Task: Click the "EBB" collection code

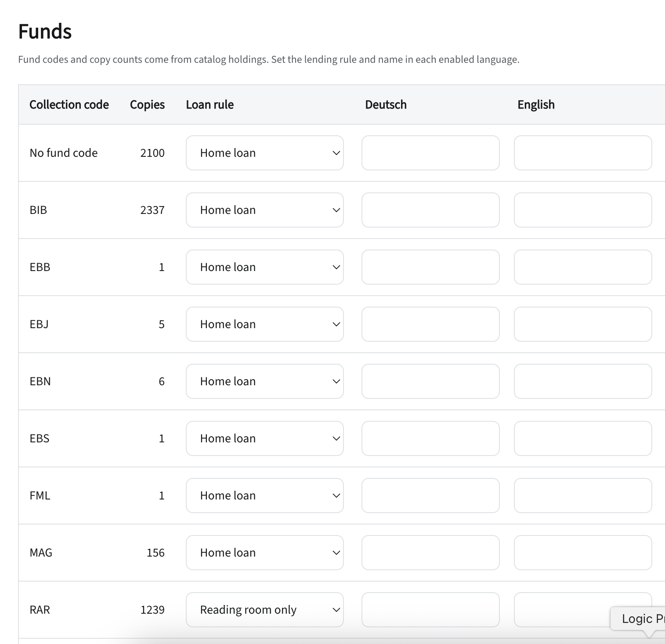Action: pos(40,267)
